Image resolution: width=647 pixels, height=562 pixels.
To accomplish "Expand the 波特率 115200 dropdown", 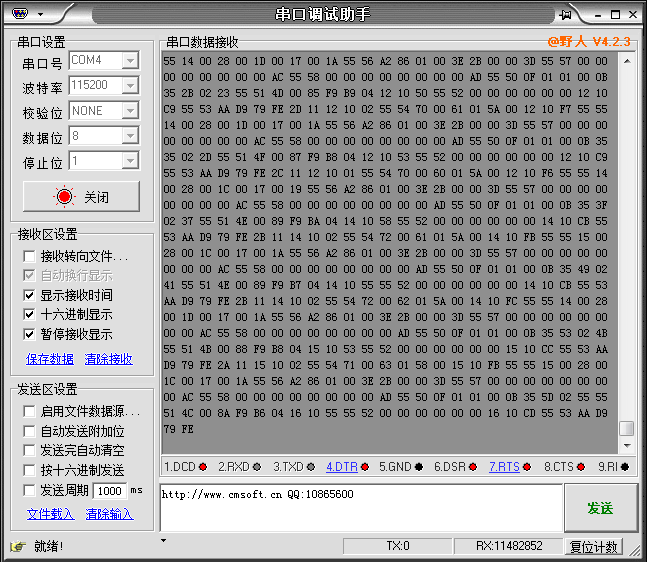I will tap(130, 85).
